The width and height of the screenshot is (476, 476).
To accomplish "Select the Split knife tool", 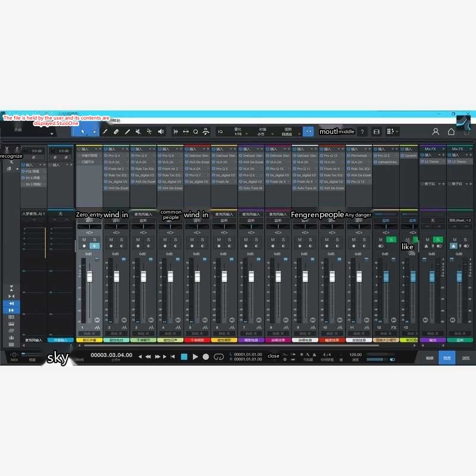I will 105,131.
